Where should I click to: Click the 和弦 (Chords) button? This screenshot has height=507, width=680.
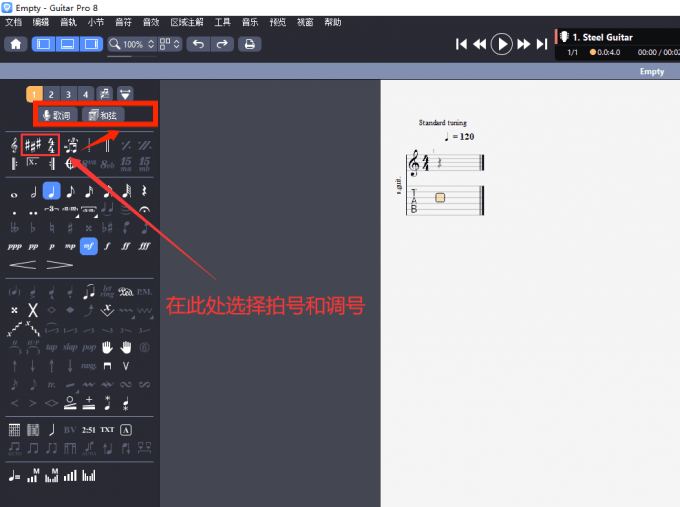[x=103, y=115]
